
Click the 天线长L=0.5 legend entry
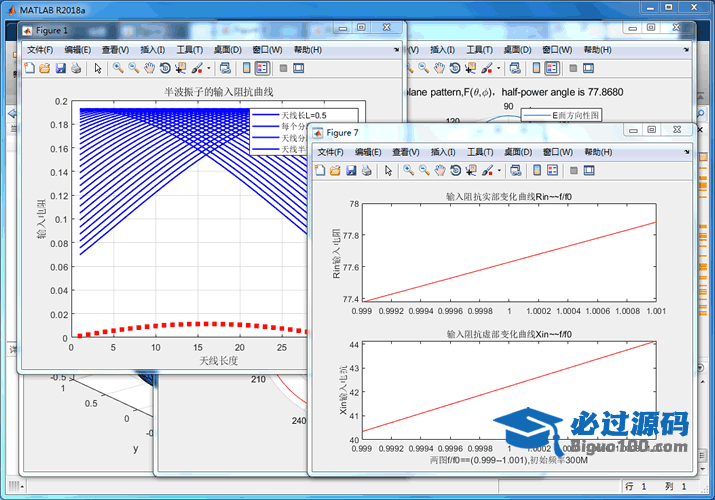pos(304,115)
